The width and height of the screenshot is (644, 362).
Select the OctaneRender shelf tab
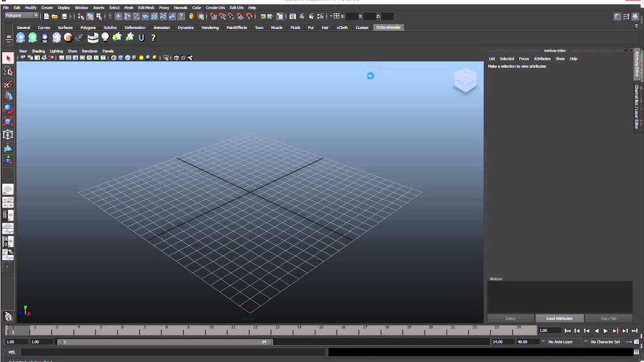coord(388,28)
